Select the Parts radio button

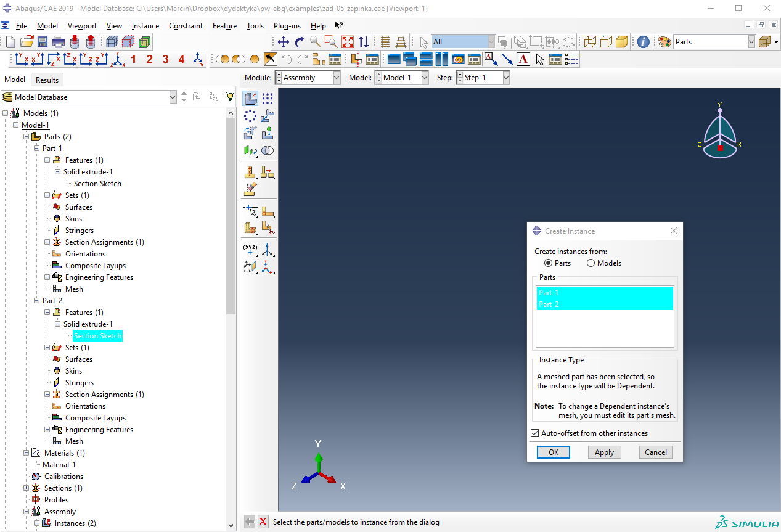point(548,263)
